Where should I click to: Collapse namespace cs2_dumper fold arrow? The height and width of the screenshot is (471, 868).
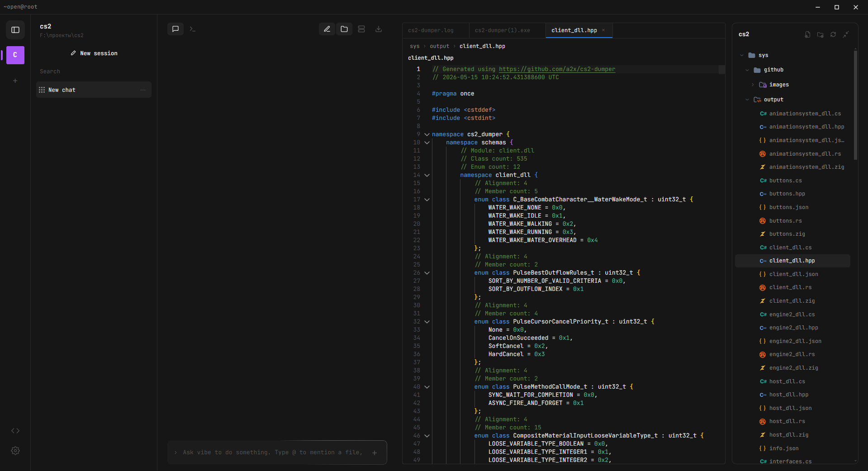click(x=427, y=134)
